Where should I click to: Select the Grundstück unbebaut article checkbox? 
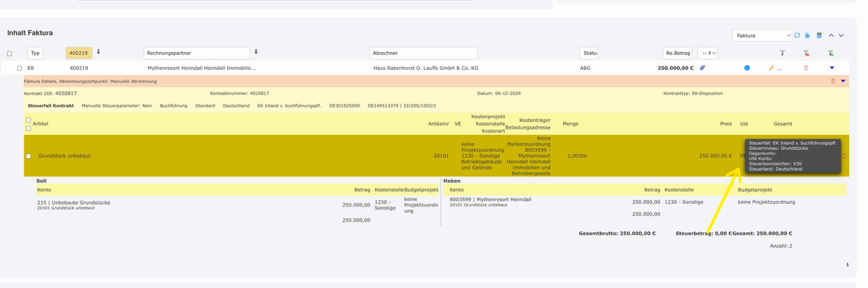[x=28, y=156]
